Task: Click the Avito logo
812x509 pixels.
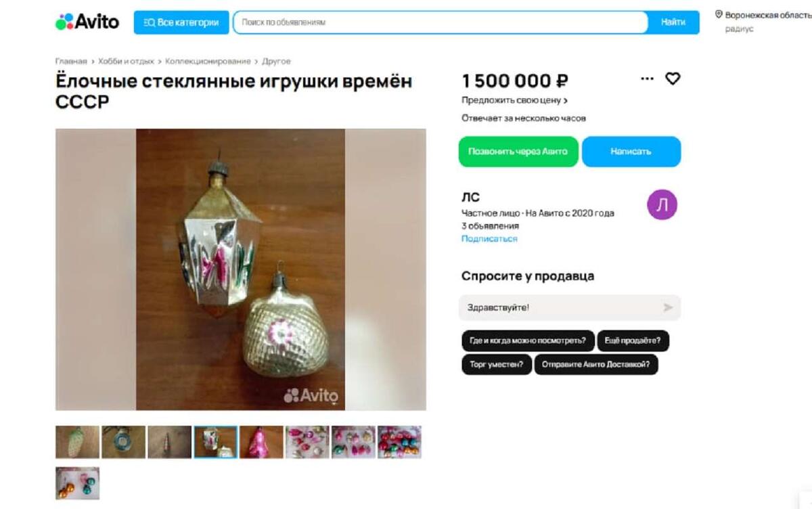Action: [x=87, y=22]
